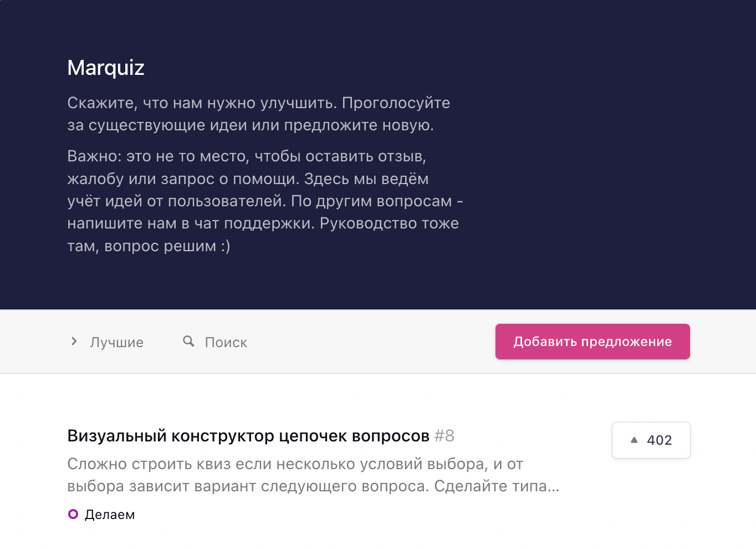Click the Проголосуйте sentence in header description
756x549 pixels.
pos(396,103)
